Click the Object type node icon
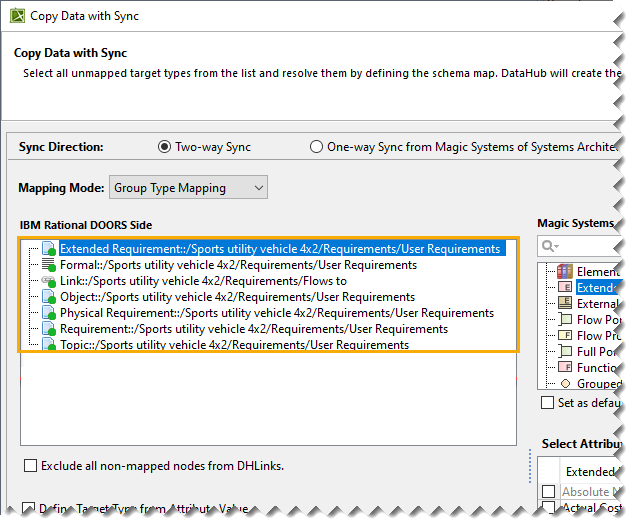The image size is (635, 526). coord(47,297)
